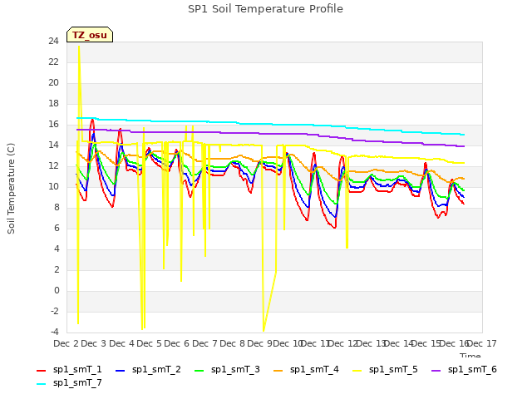Click the cyan sp1_smT_7 legend swatch

[x=41, y=384]
